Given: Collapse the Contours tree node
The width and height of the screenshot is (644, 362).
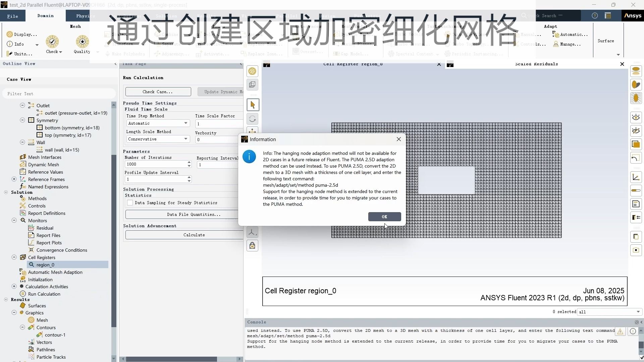Looking at the screenshot, I should pos(22,327).
